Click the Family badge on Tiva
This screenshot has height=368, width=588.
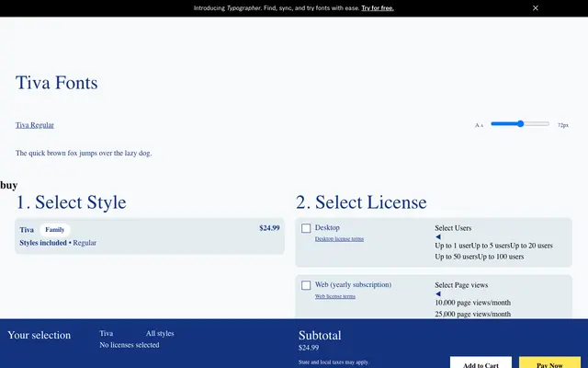click(x=55, y=230)
